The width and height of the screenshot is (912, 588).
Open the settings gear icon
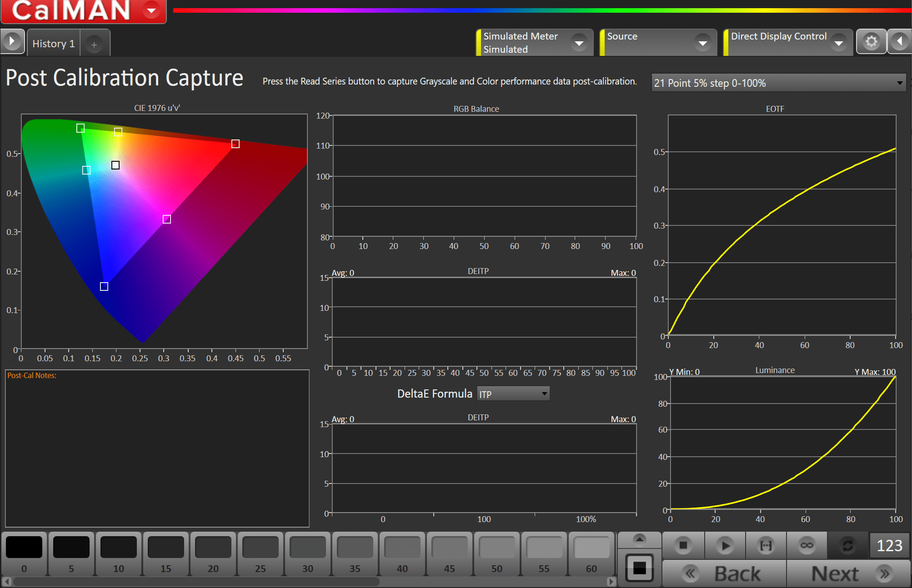click(871, 42)
